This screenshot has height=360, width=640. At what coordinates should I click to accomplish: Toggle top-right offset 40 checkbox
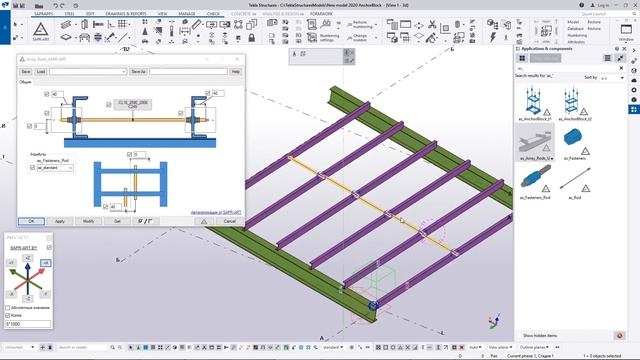[x=207, y=93]
